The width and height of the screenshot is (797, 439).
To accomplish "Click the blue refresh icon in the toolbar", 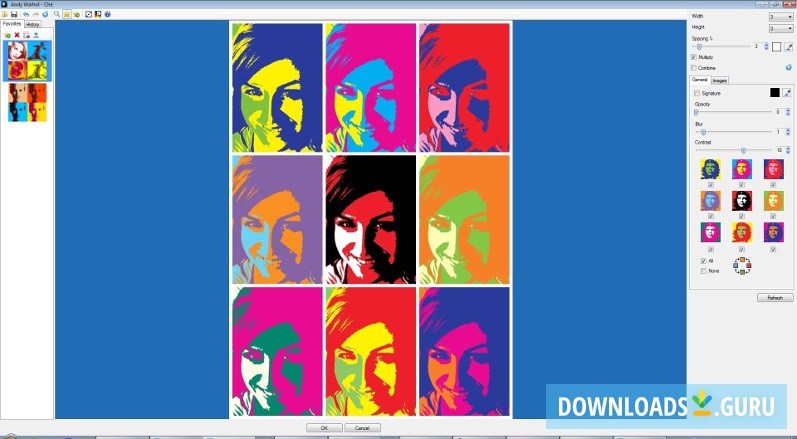I will pos(45,14).
